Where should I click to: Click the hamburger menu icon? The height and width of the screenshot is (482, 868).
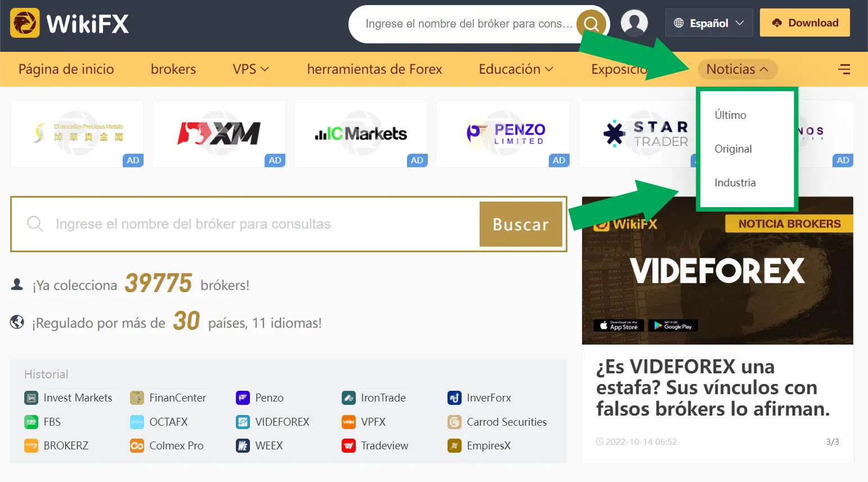click(x=844, y=69)
